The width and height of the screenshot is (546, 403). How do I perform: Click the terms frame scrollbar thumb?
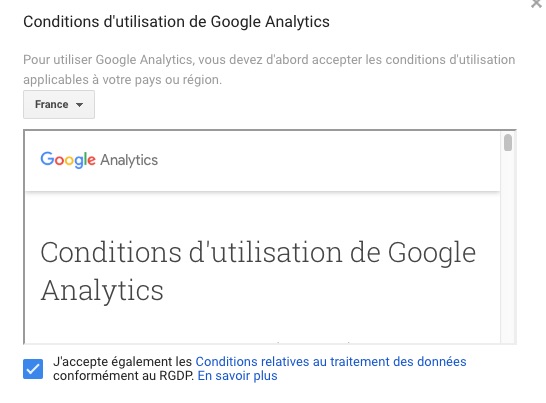point(508,142)
